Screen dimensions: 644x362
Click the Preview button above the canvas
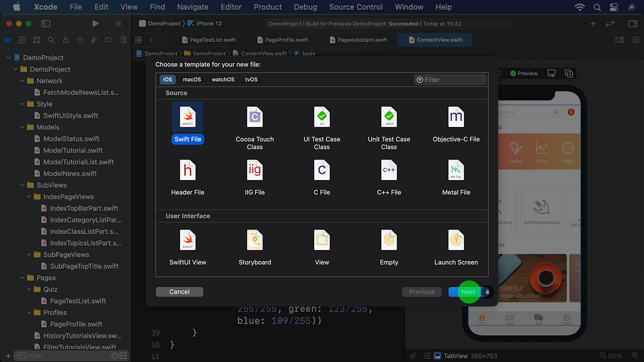(523, 73)
